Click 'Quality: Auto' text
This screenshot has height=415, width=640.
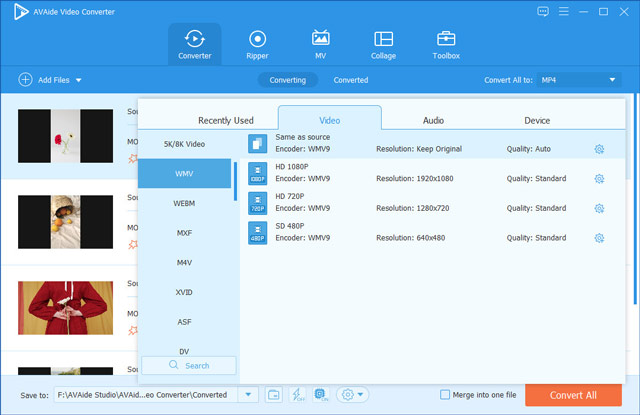pos(529,149)
